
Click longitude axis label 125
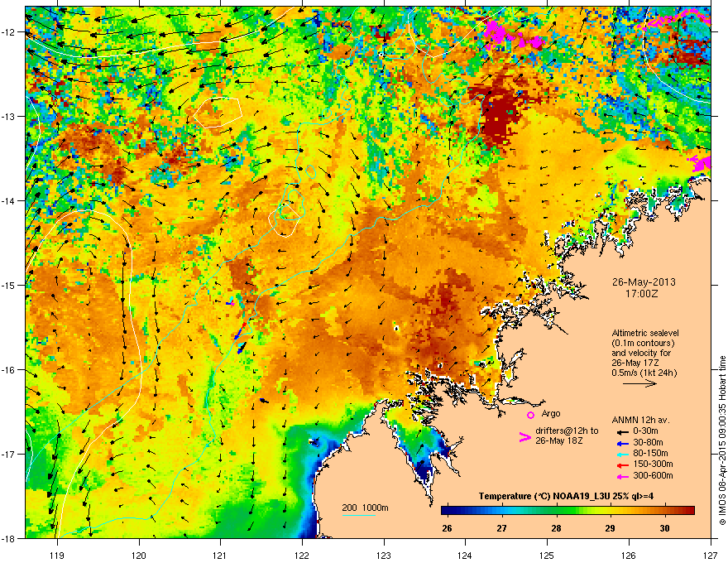point(547,555)
